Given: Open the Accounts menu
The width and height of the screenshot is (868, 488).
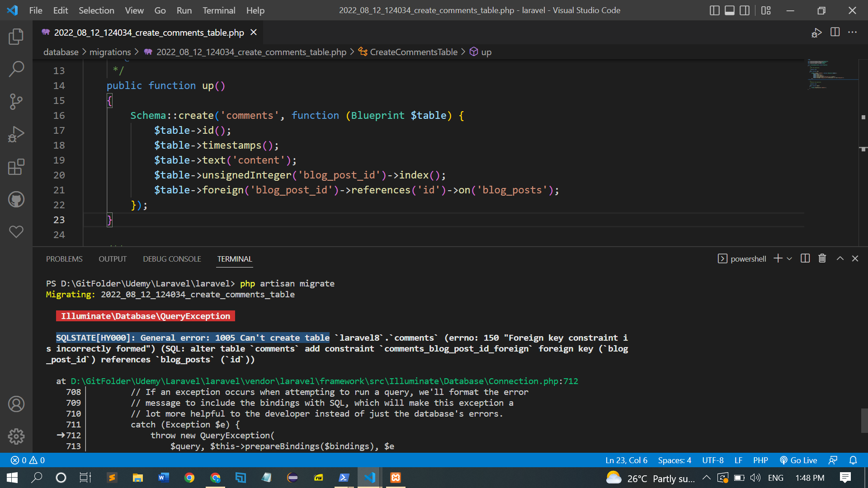Looking at the screenshot, I should point(16,404).
